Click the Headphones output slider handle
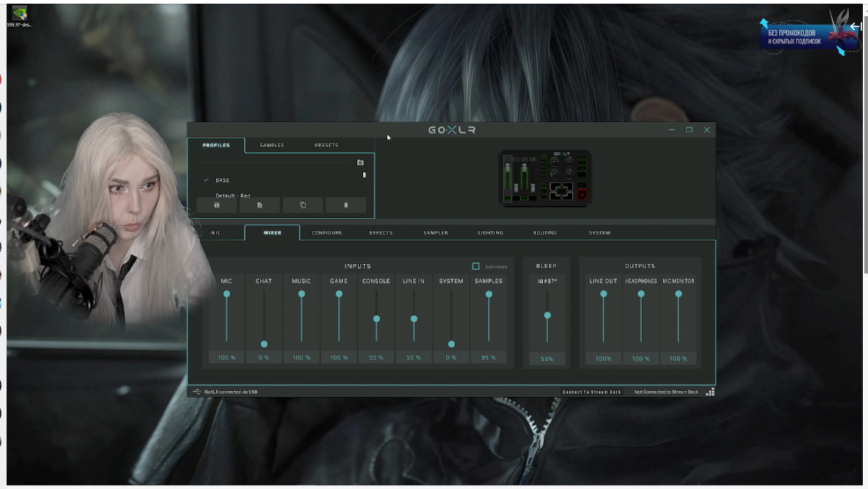This screenshot has height=489, width=868. click(641, 294)
